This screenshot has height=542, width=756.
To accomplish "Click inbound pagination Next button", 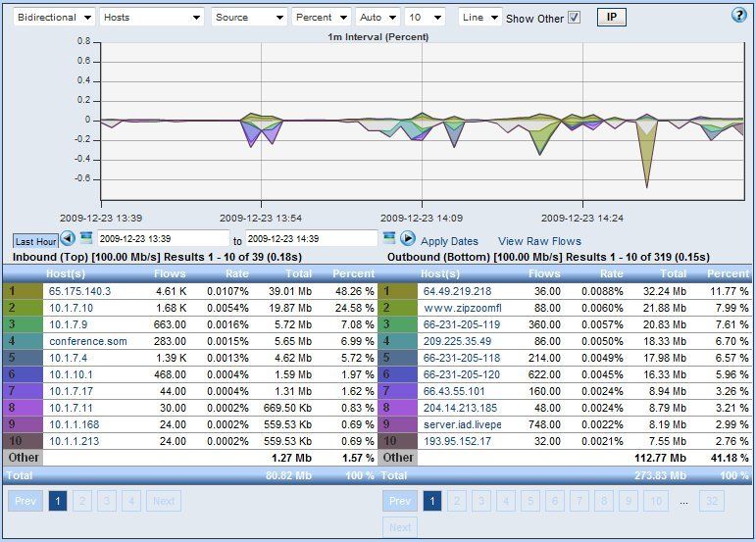I will (164, 501).
